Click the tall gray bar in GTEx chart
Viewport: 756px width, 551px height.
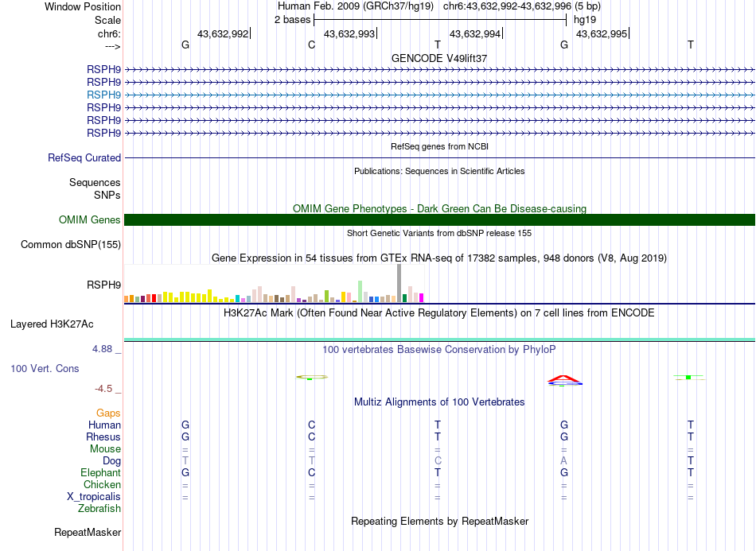[x=399, y=283]
